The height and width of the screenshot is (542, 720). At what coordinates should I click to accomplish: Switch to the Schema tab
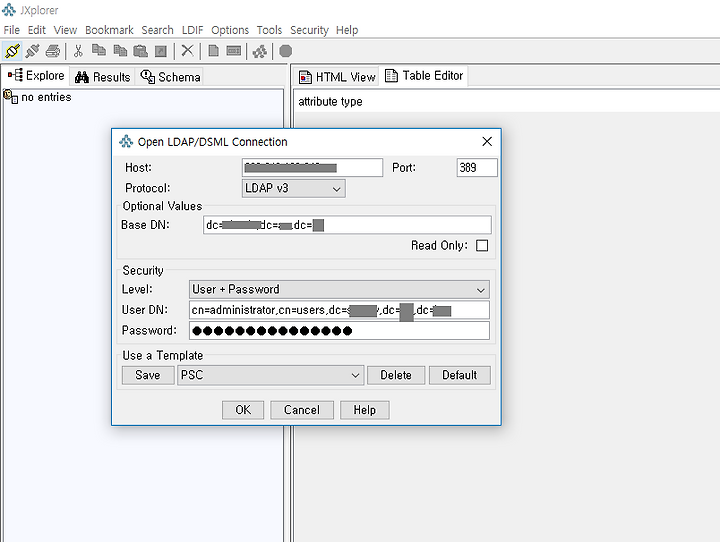(x=170, y=77)
